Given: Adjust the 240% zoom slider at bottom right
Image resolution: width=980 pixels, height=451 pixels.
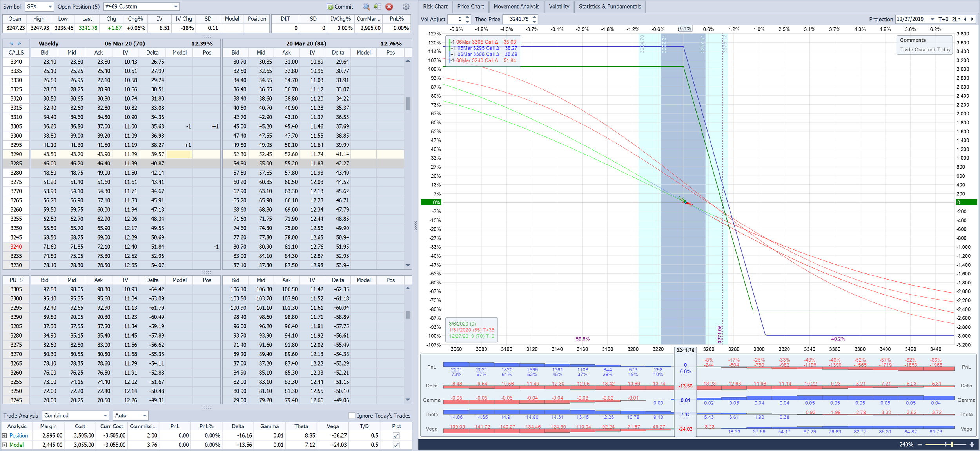Looking at the screenshot, I should coord(951,444).
